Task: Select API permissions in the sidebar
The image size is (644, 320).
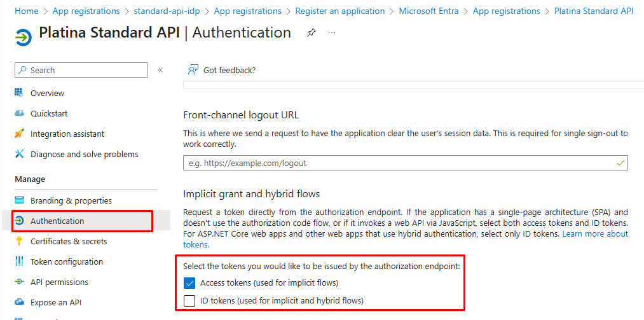Action: coord(59,282)
